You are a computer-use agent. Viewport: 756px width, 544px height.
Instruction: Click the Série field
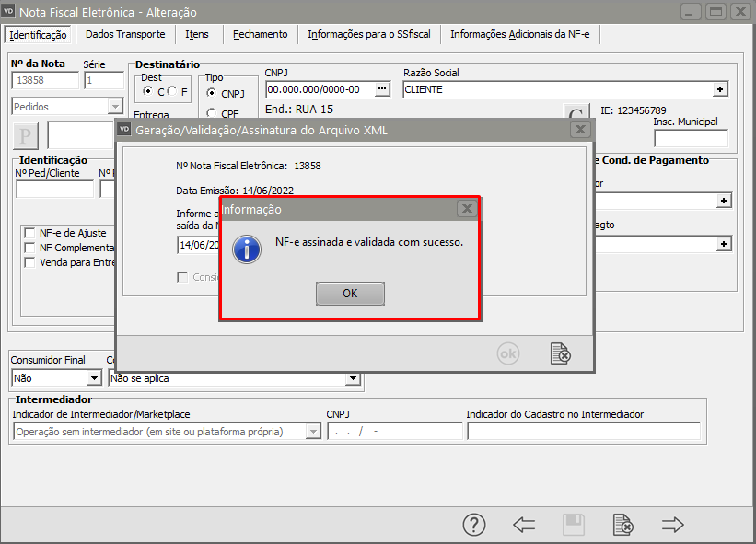click(104, 80)
